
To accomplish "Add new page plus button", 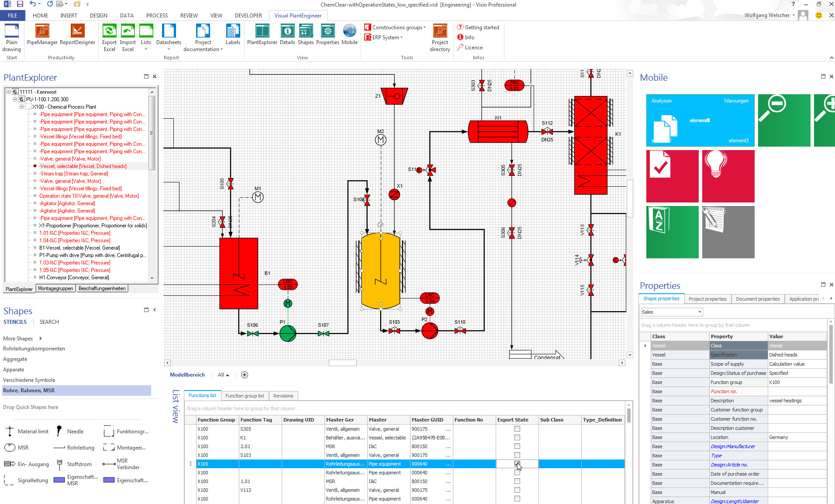I will tap(245, 375).
